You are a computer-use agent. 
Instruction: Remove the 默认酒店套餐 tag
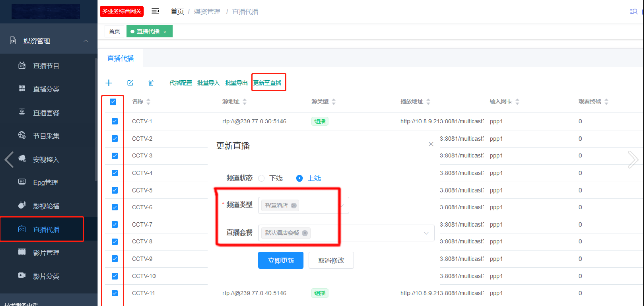(305, 233)
